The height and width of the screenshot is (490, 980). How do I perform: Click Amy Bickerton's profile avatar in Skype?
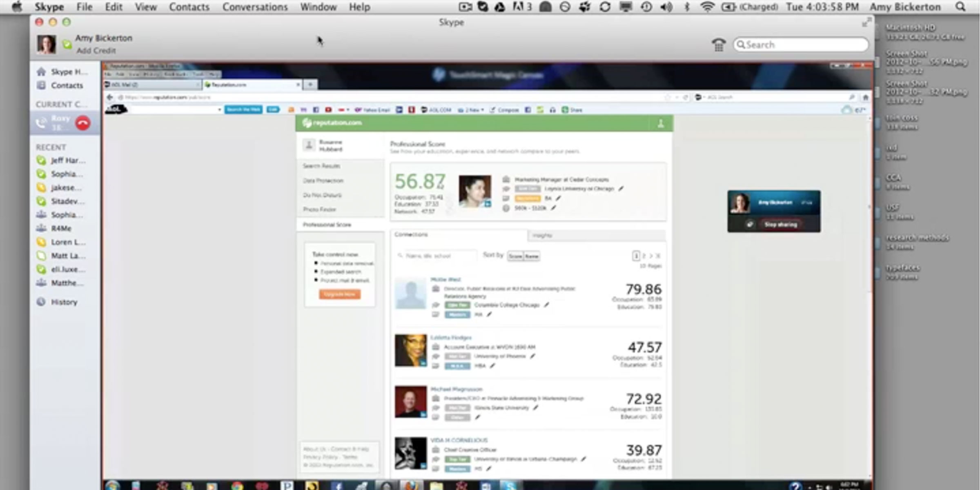pyautogui.click(x=46, y=44)
